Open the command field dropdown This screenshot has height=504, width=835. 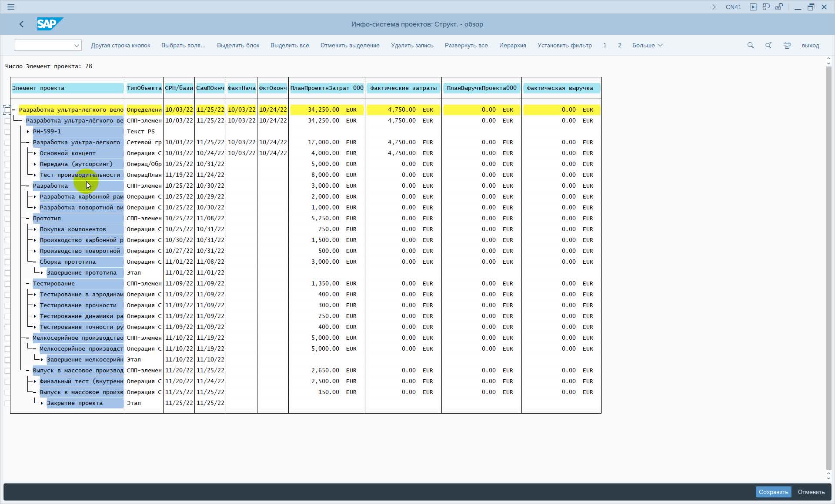[x=77, y=45]
